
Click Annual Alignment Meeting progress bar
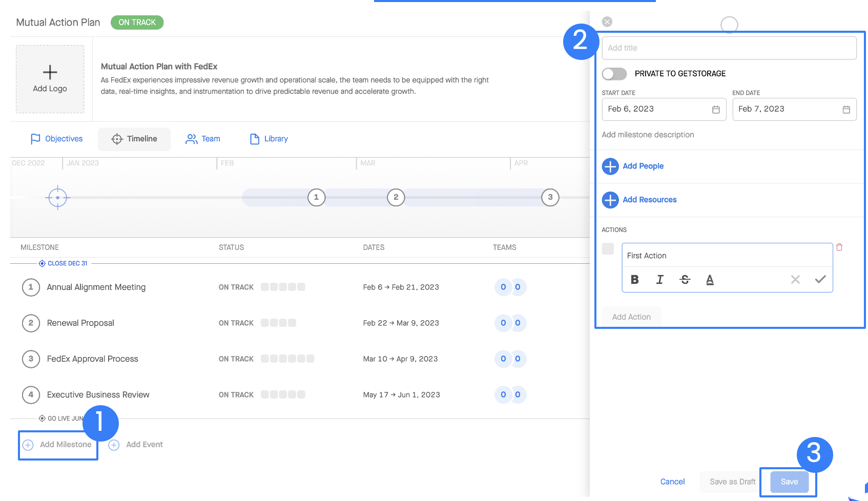point(283,287)
